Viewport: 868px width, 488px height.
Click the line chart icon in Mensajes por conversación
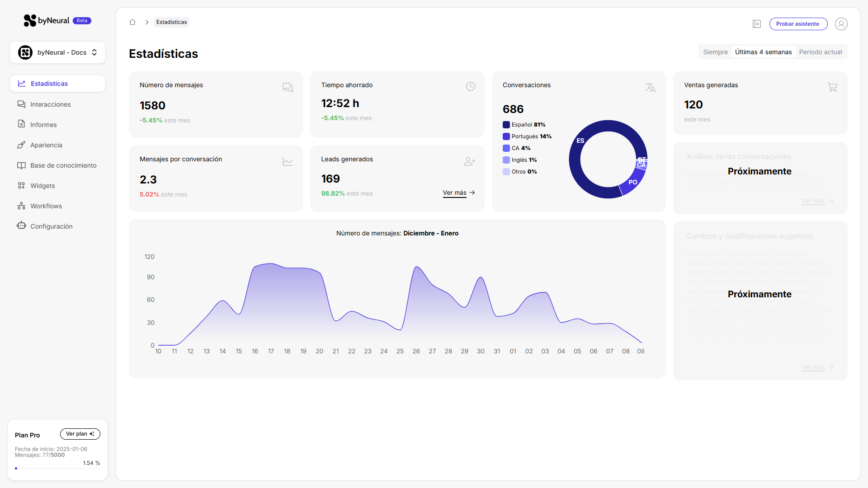(x=288, y=161)
